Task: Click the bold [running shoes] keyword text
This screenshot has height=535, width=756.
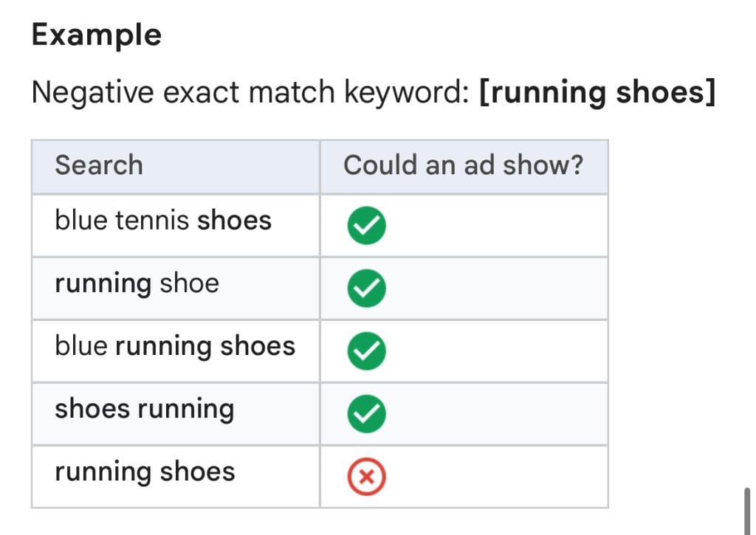Action: click(x=597, y=93)
